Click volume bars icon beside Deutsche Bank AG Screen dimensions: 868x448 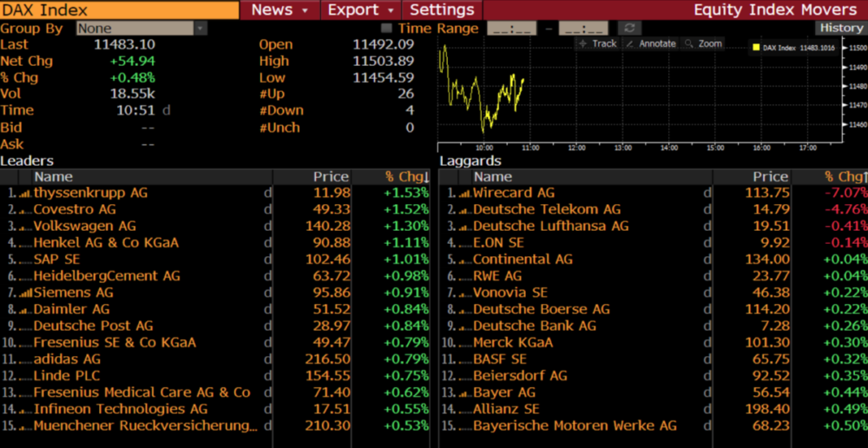click(465, 326)
